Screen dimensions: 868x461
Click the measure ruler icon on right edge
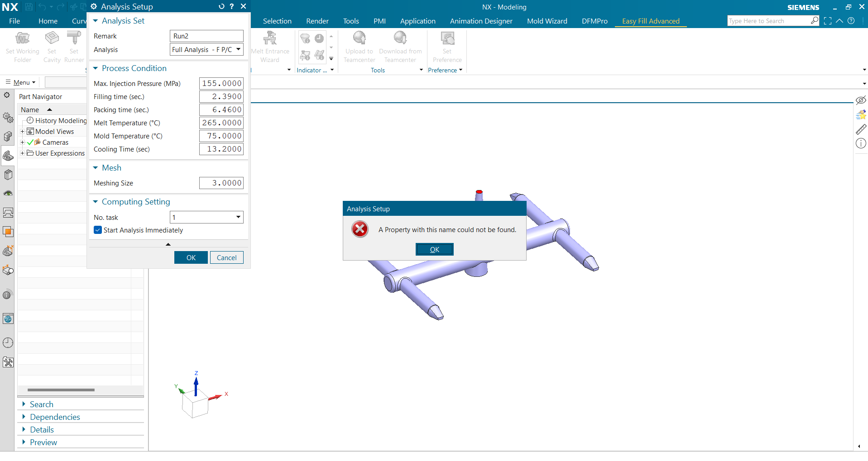861,129
